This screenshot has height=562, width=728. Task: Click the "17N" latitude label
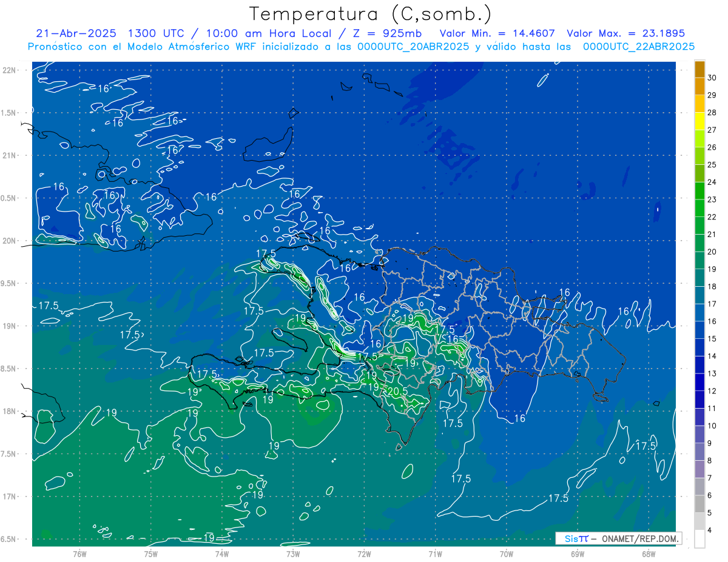[10, 497]
